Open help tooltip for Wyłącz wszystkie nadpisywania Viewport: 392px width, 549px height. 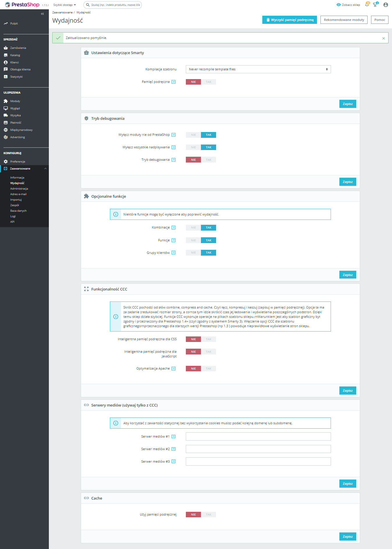[174, 147]
